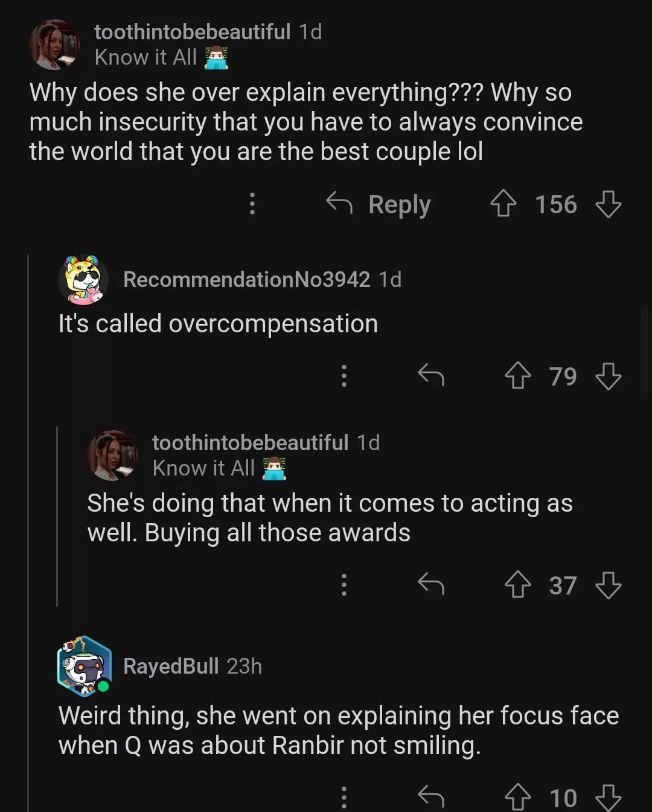652x812 pixels.
Task: View RayedBull's robot avatar
Action: click(x=85, y=666)
